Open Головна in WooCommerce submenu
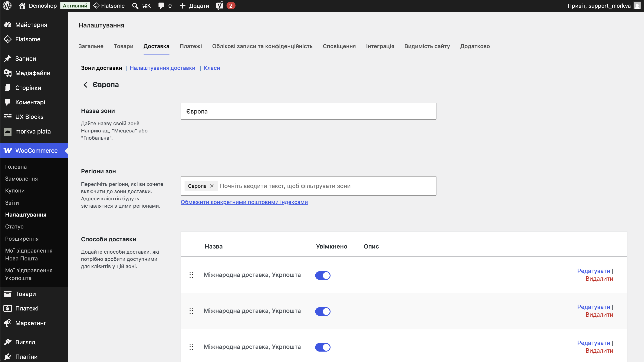 pyautogui.click(x=16, y=167)
